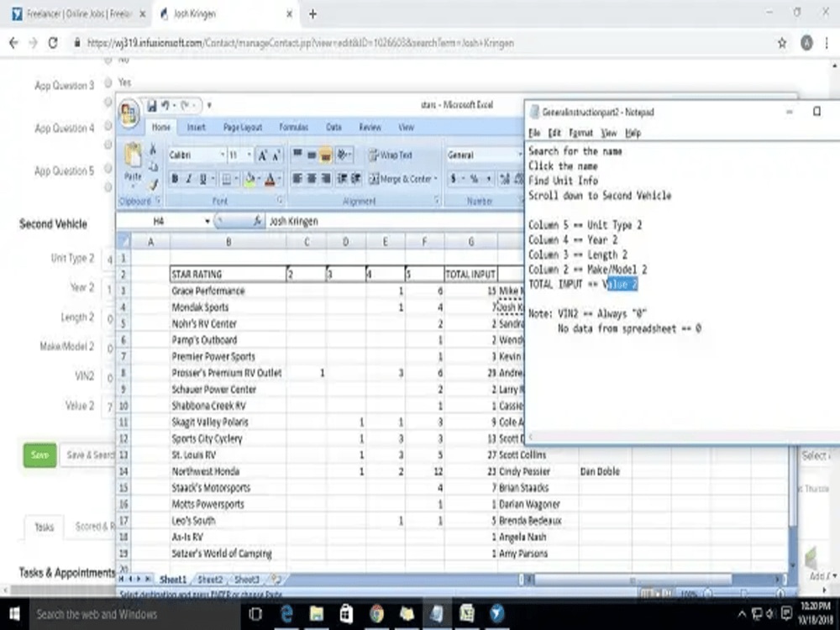Switch to the Freelancer browser tab
This screenshot has width=840, height=630.
click(79, 14)
